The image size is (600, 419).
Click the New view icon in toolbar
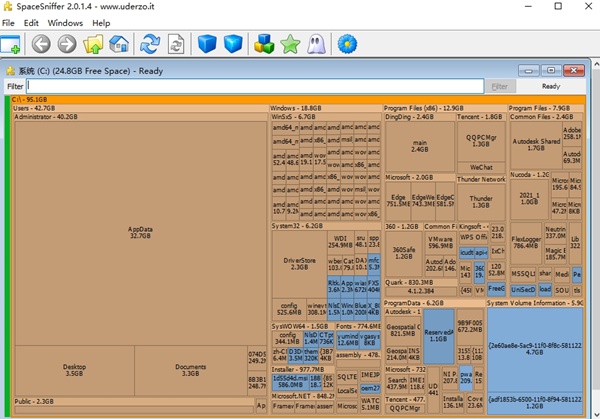[11, 44]
